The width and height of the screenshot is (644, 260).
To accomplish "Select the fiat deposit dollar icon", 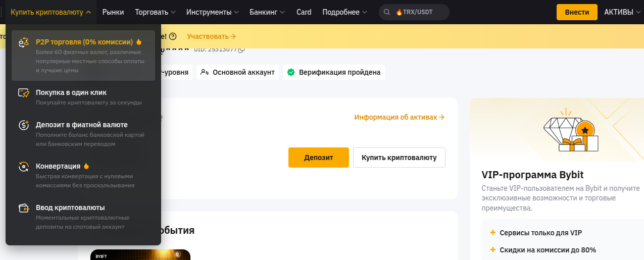I will pyautogui.click(x=23, y=125).
